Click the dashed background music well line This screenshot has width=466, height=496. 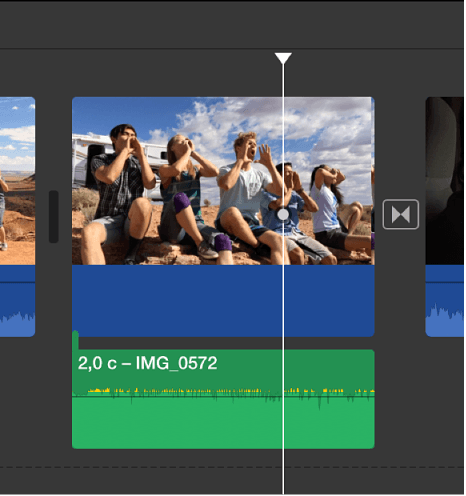(233, 469)
